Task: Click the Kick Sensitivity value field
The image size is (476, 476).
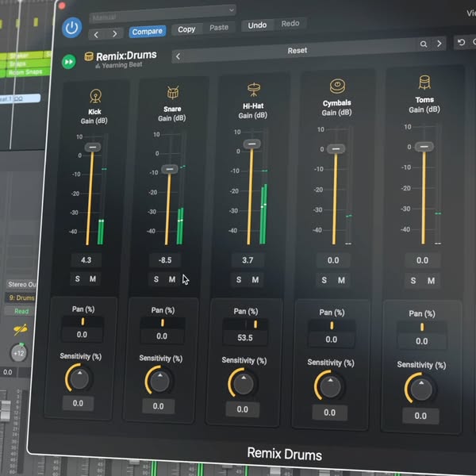Action: [x=78, y=403]
